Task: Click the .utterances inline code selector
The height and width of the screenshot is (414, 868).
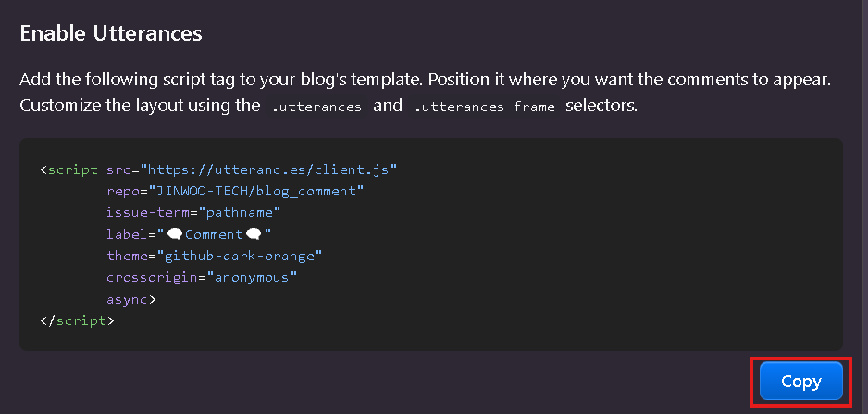Action: pos(316,107)
